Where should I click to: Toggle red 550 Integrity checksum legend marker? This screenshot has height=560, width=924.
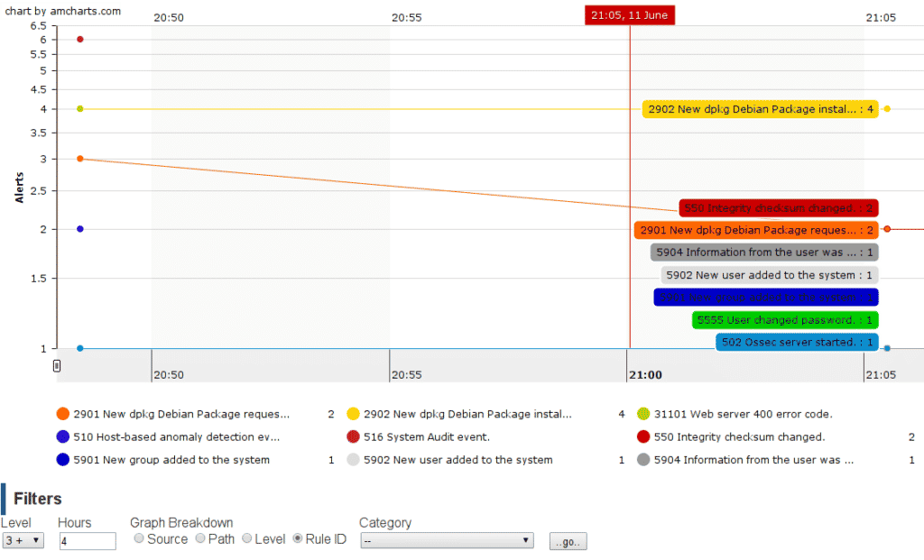click(x=643, y=436)
